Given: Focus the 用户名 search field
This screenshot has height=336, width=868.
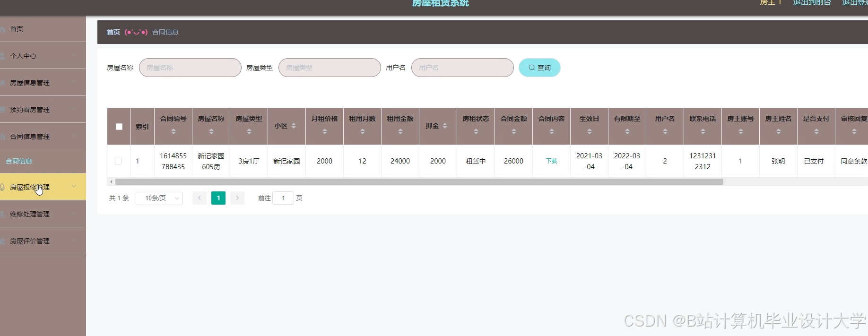Looking at the screenshot, I should (x=462, y=68).
